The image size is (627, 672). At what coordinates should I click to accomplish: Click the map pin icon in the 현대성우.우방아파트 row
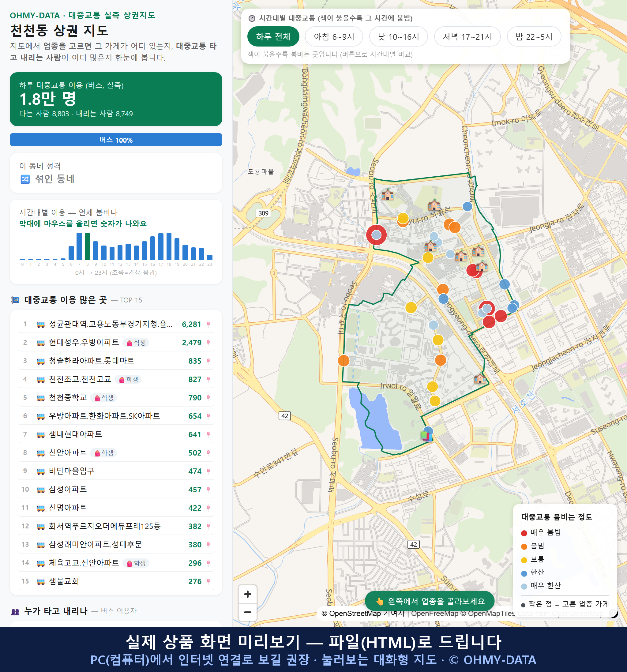(208, 343)
